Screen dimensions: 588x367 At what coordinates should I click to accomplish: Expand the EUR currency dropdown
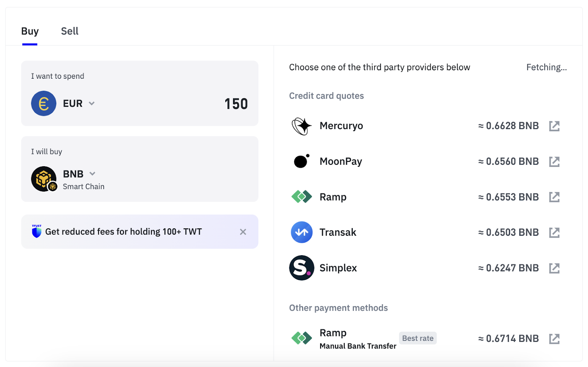coord(92,104)
